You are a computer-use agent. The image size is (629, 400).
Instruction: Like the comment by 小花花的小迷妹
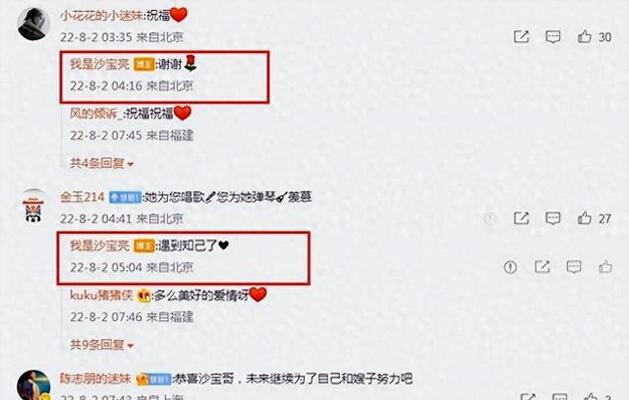coord(584,37)
